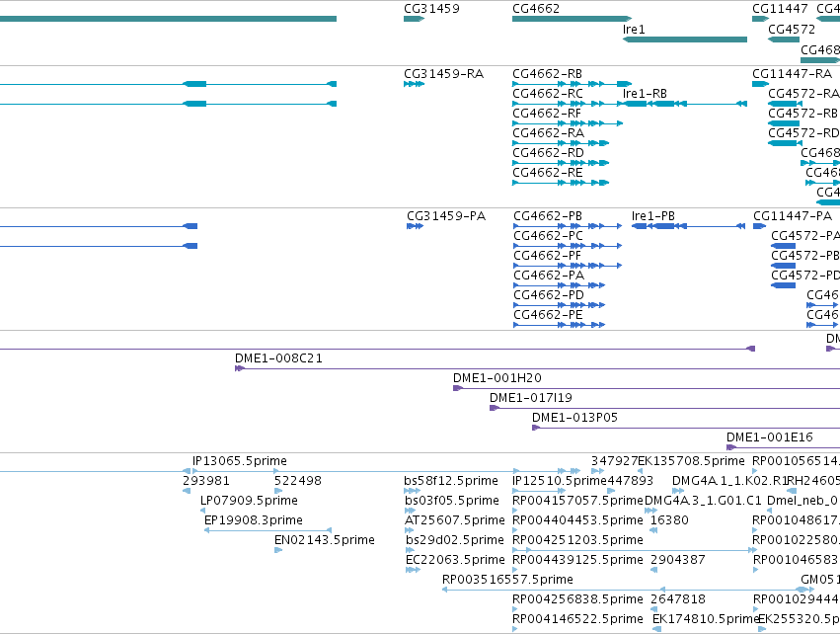Open EST RP004157057.5prime
The height and width of the screenshot is (634, 840).
pyautogui.click(x=577, y=501)
